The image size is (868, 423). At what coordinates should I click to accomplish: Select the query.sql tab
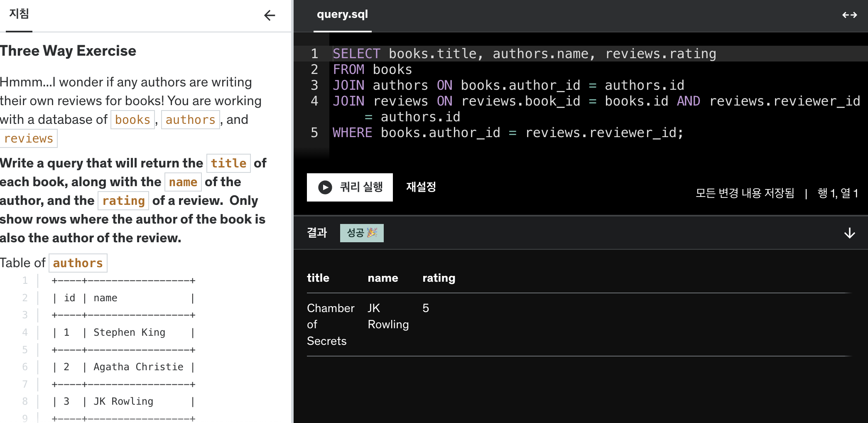pos(342,15)
